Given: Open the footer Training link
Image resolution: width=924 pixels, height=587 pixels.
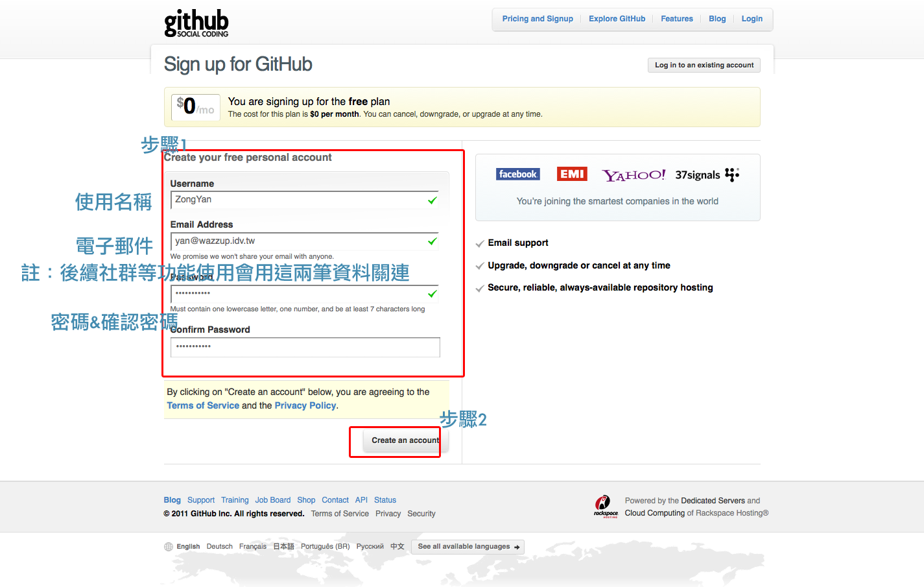Looking at the screenshot, I should (x=235, y=500).
